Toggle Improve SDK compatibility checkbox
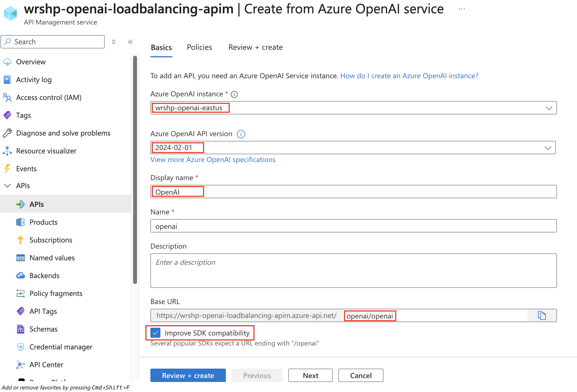 click(155, 333)
